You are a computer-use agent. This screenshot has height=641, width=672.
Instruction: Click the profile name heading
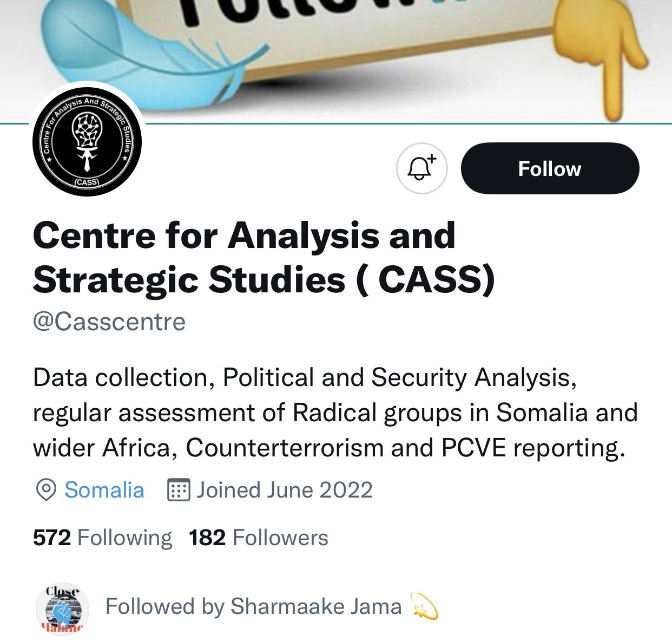264,258
